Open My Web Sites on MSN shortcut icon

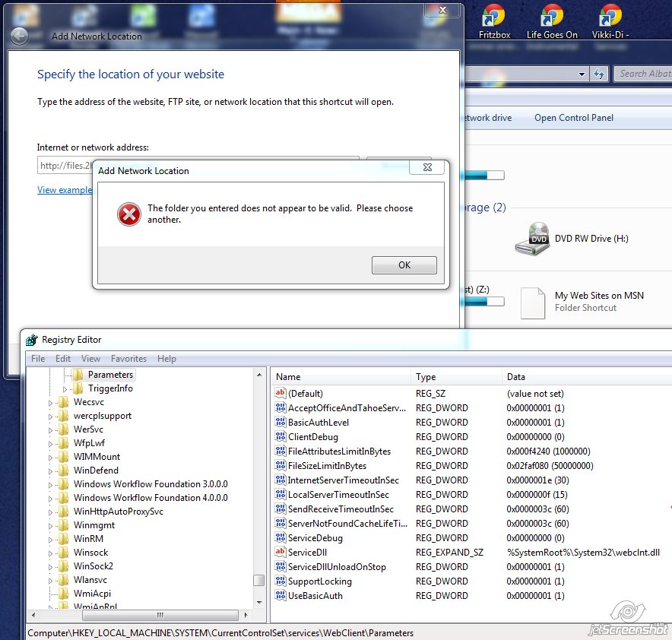pos(533,303)
